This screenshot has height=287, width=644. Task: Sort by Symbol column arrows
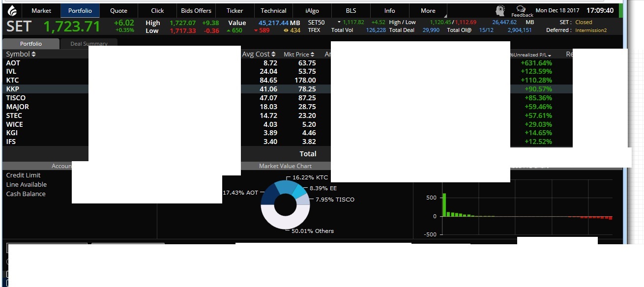[33, 54]
